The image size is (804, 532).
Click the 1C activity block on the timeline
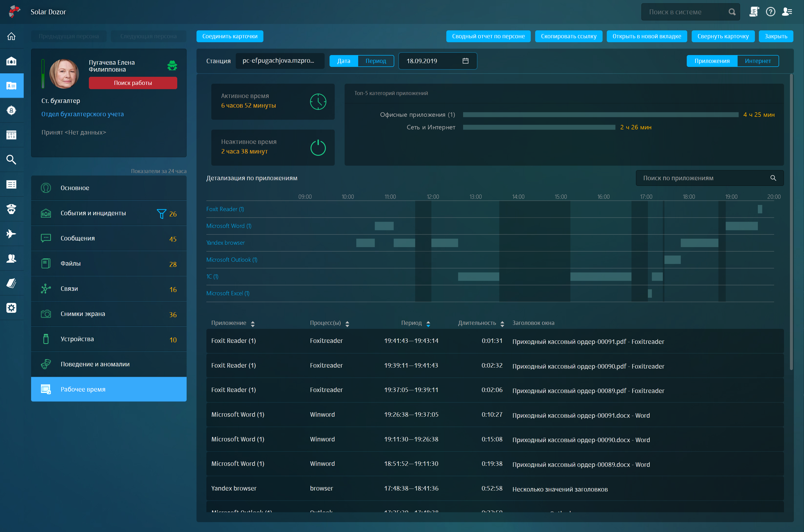click(x=478, y=276)
